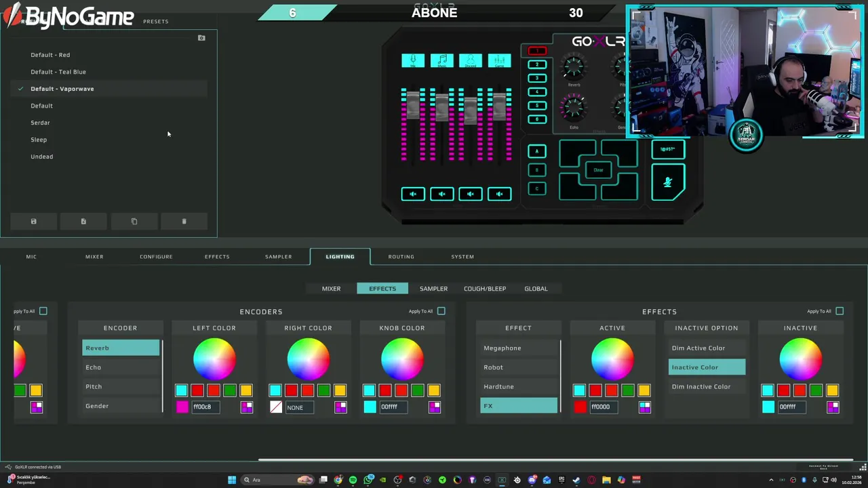Toggle the leftmost partially hidden Apply To All checkbox
868x488 pixels.
(43, 311)
